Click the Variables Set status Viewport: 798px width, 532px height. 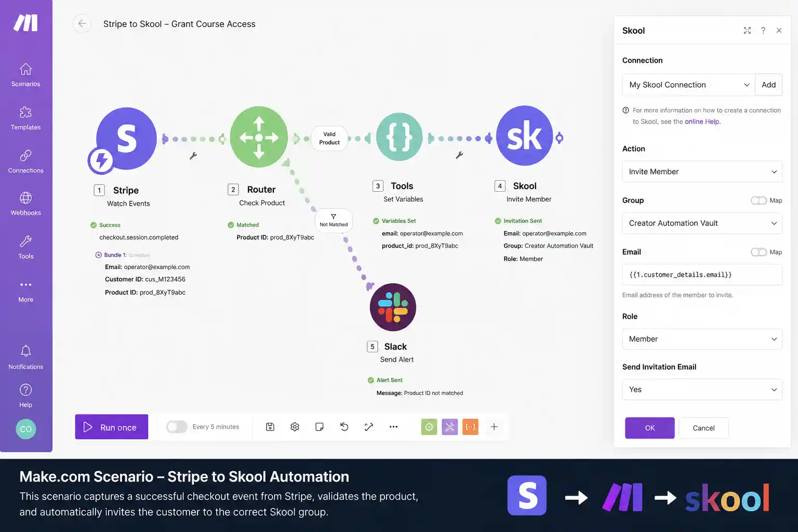click(x=394, y=221)
